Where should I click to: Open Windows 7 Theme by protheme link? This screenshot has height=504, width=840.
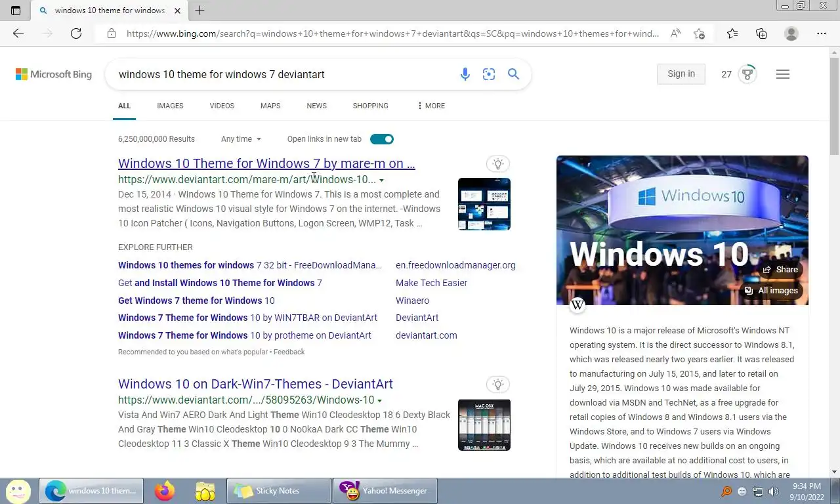tap(245, 335)
